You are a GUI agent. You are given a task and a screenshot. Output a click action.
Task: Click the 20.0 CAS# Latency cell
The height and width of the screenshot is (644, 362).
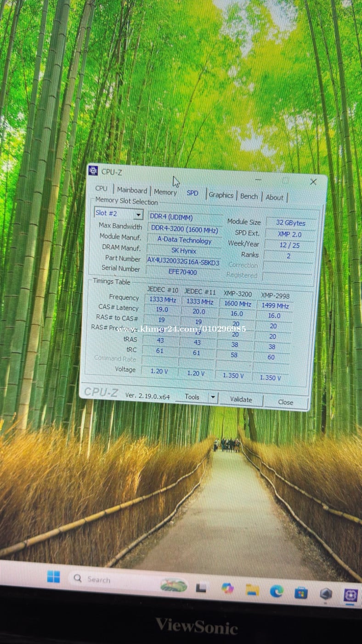[x=199, y=311]
